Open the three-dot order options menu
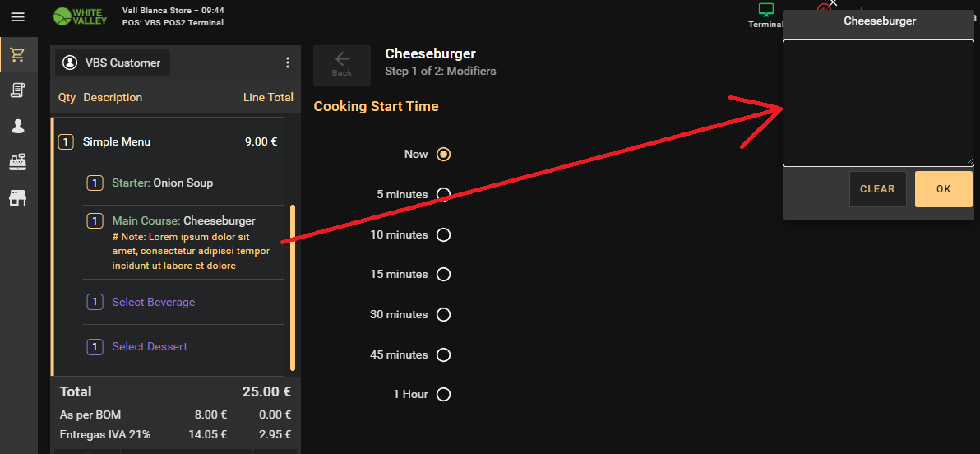Viewport: 980px width, 454px height. 287,63
